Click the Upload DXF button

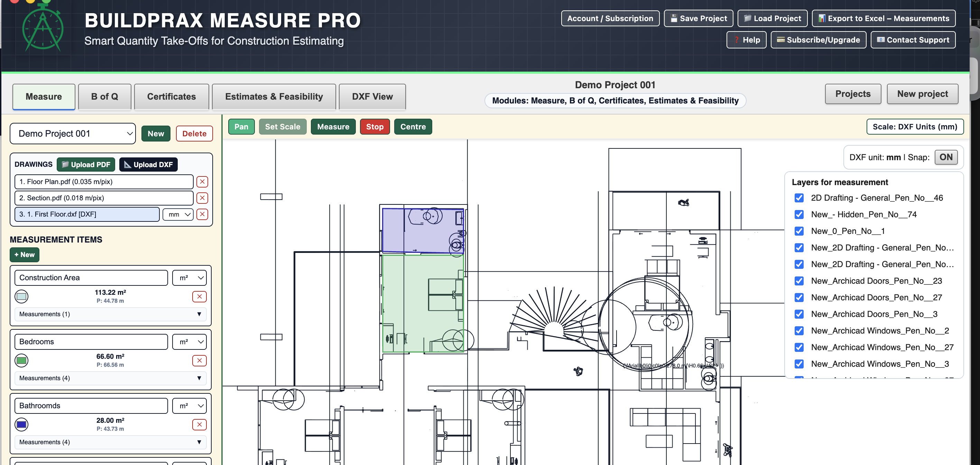point(148,164)
